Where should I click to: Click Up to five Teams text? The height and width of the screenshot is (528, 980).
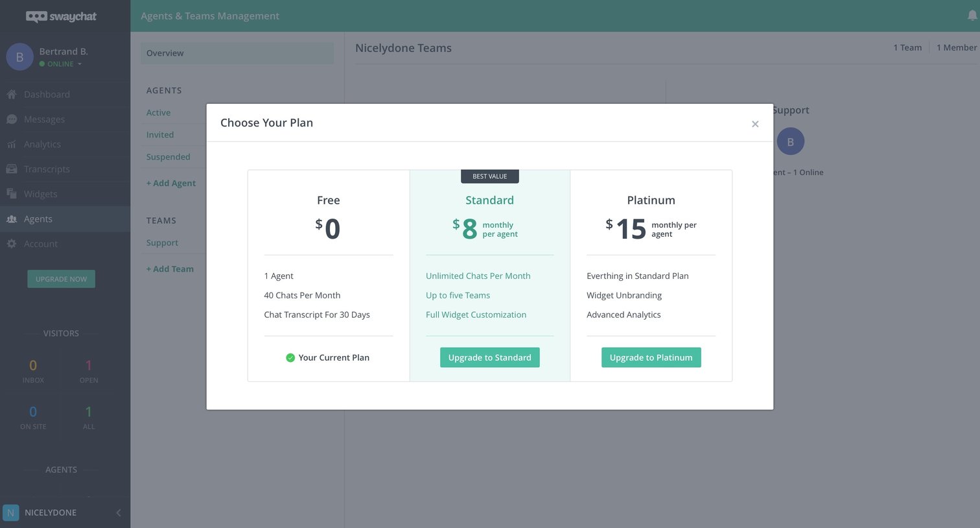click(x=458, y=295)
